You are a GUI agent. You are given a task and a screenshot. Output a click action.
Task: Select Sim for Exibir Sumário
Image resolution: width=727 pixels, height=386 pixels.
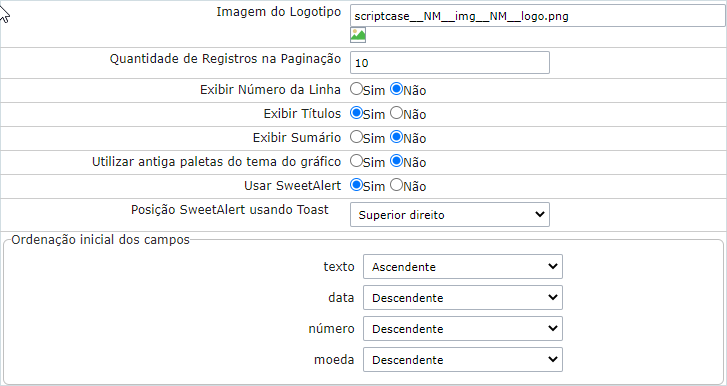(356, 137)
